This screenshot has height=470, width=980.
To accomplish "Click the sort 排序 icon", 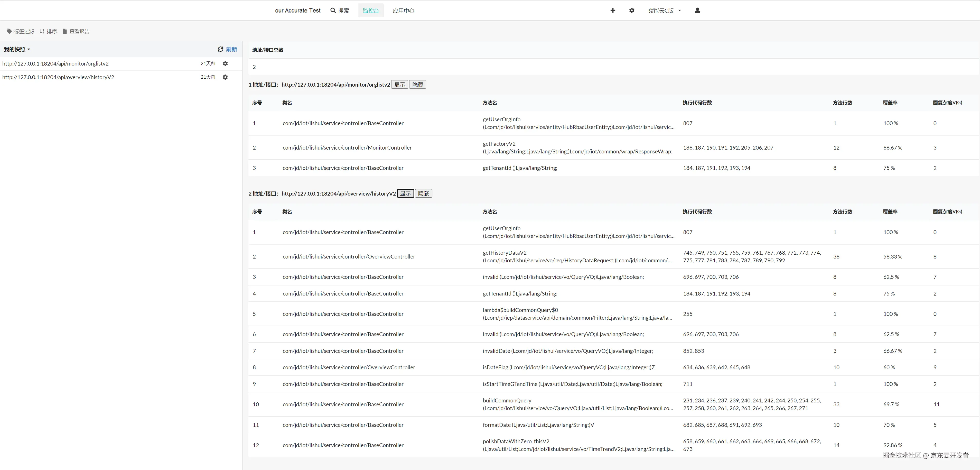I will [x=48, y=31].
